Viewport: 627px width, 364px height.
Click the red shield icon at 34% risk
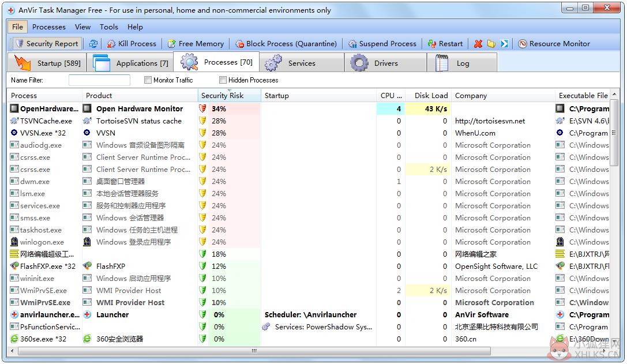203,108
